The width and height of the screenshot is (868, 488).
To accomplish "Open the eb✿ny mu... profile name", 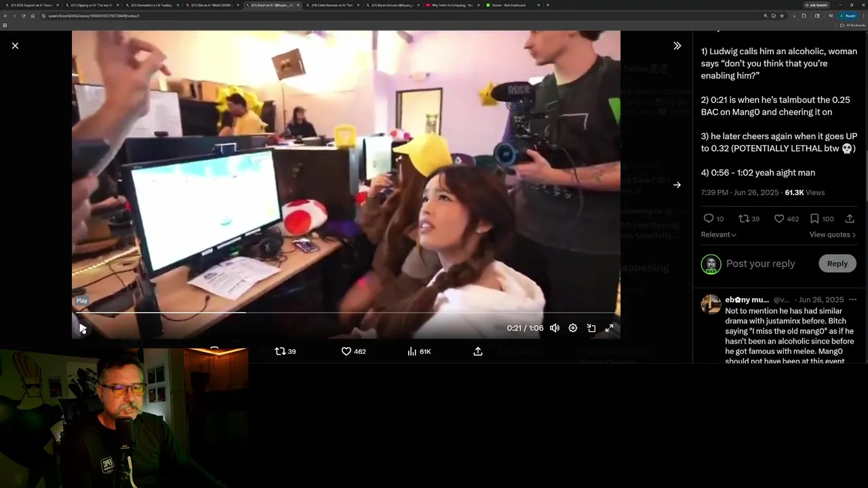I will tap(747, 300).
